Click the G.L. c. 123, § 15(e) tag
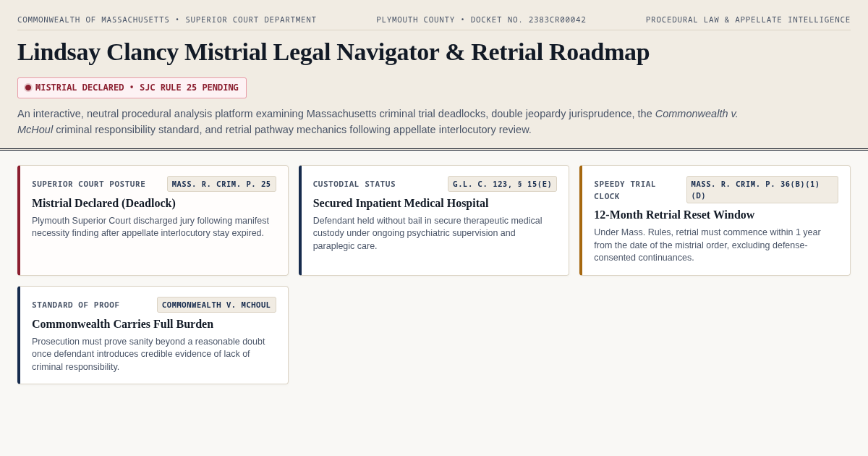This screenshot has height=456, width=868. (x=502, y=184)
